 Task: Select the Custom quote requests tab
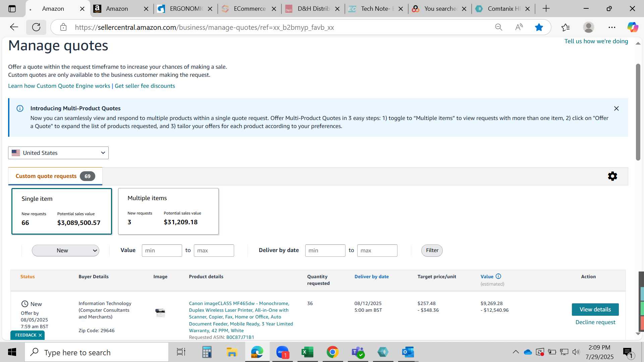(x=55, y=176)
